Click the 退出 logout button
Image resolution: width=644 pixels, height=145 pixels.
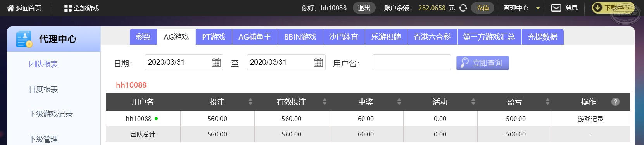coord(364,8)
